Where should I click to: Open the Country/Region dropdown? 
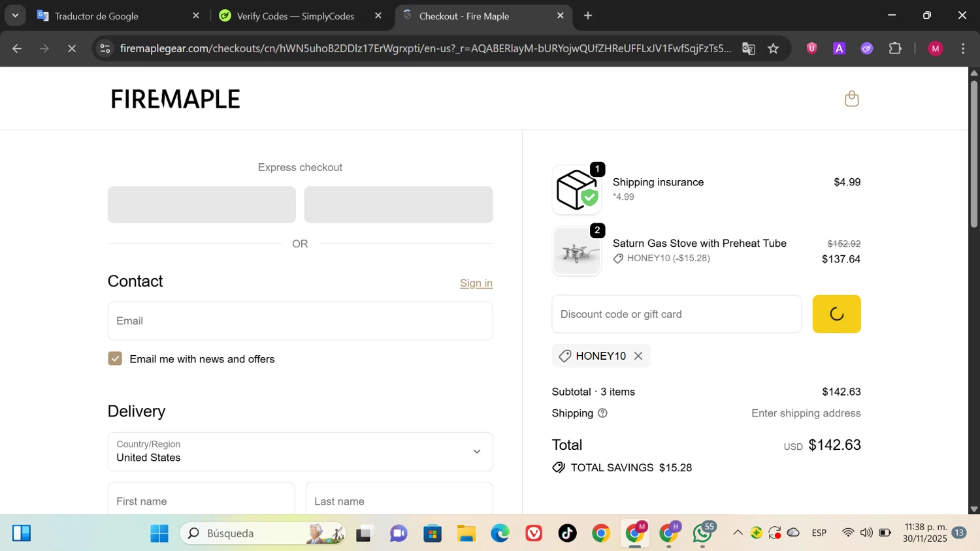(300, 451)
